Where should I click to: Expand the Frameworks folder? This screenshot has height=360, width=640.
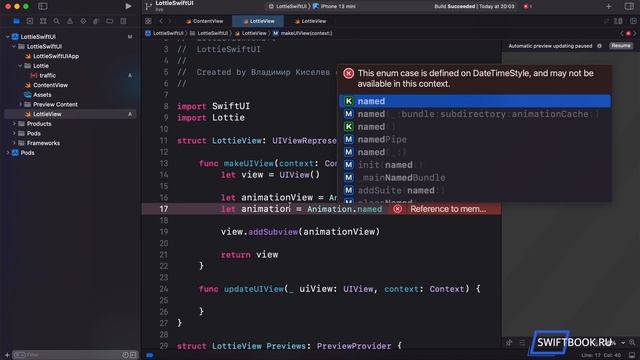coord(14,143)
